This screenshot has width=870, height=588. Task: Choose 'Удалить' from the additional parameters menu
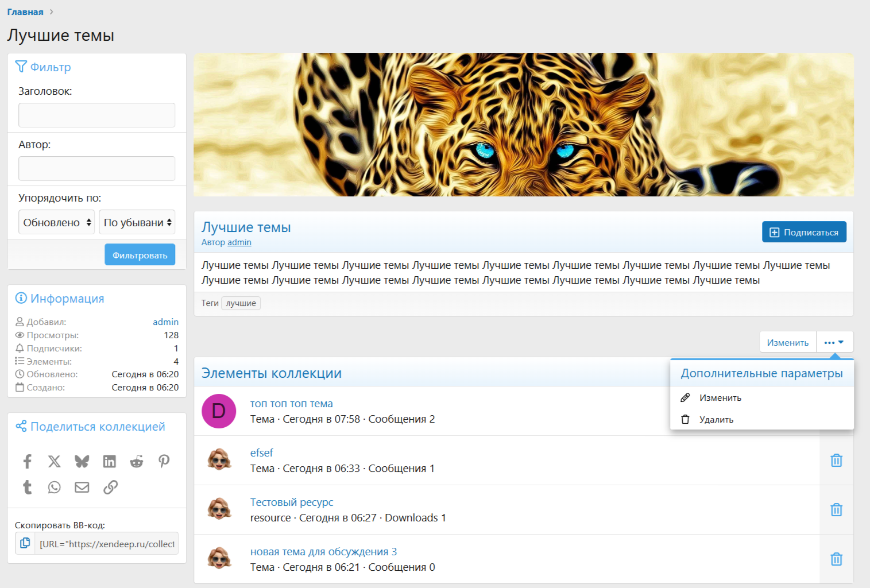(716, 420)
